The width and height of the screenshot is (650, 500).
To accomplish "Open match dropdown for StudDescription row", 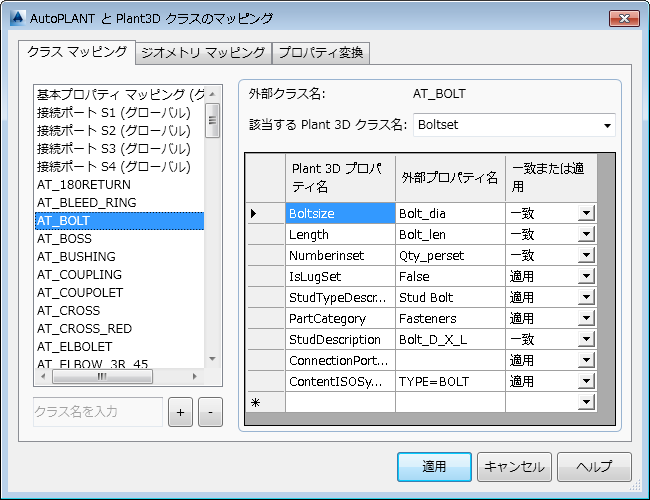I will tap(586, 339).
